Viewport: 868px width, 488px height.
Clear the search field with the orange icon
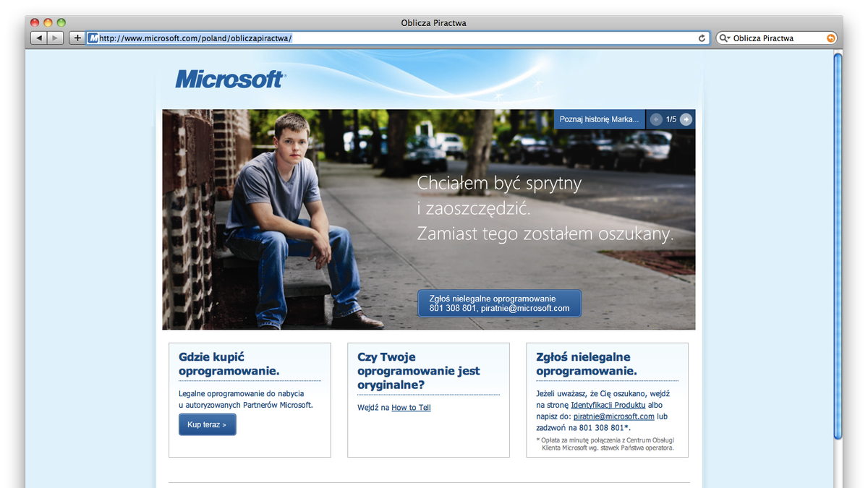click(830, 38)
